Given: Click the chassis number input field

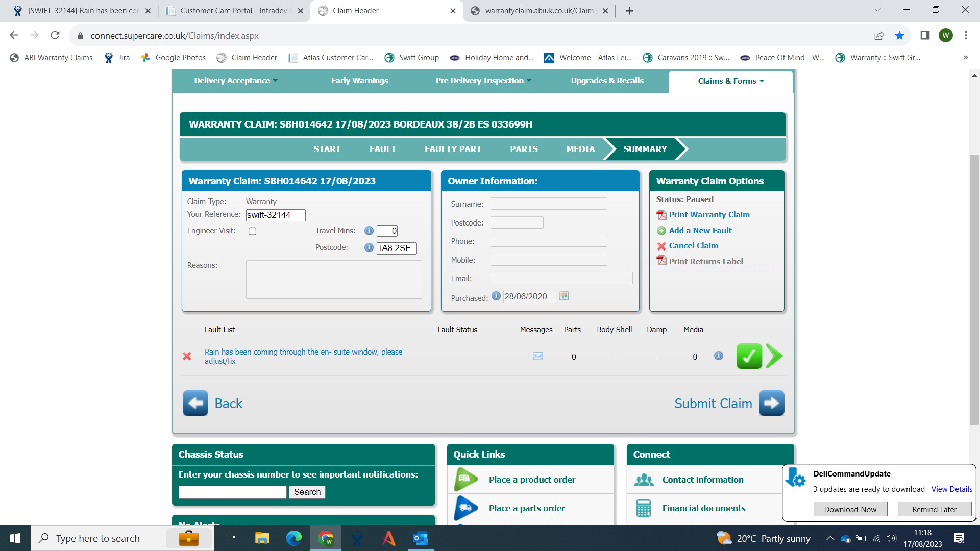Looking at the screenshot, I should point(233,492).
